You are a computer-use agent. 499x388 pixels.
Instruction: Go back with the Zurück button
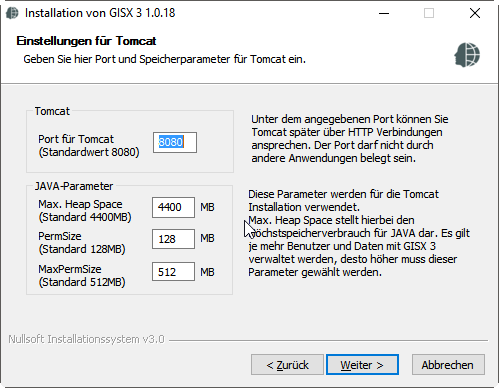(287, 365)
